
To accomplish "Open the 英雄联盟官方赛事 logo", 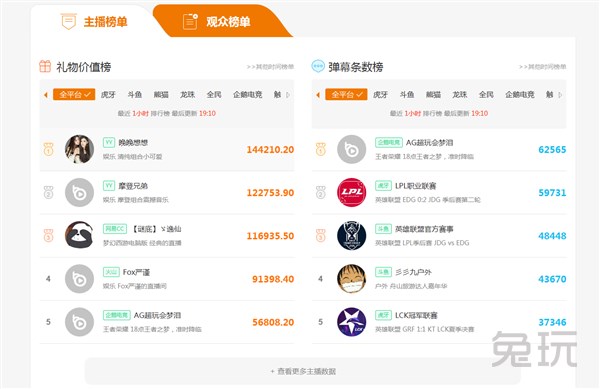I will point(352,236).
